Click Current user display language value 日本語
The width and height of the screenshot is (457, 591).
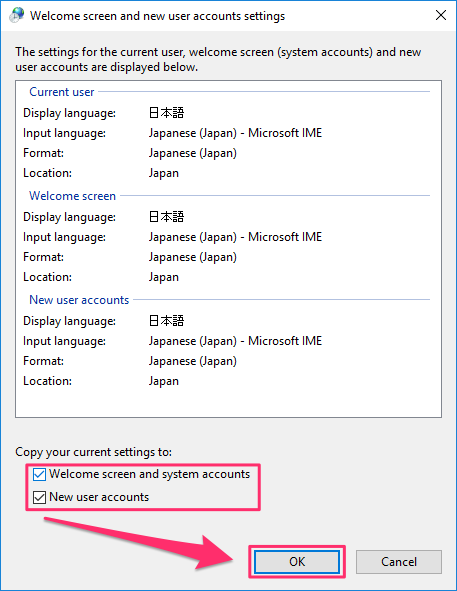(166, 113)
